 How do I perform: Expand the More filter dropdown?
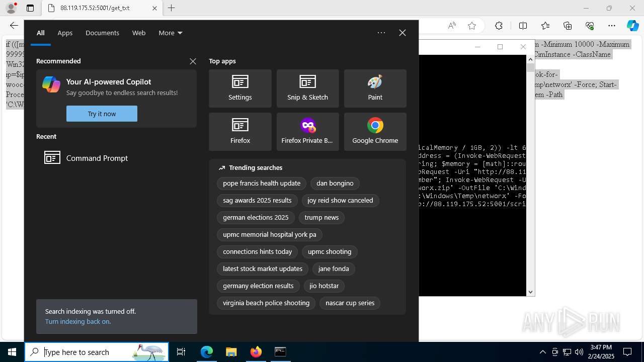171,33
